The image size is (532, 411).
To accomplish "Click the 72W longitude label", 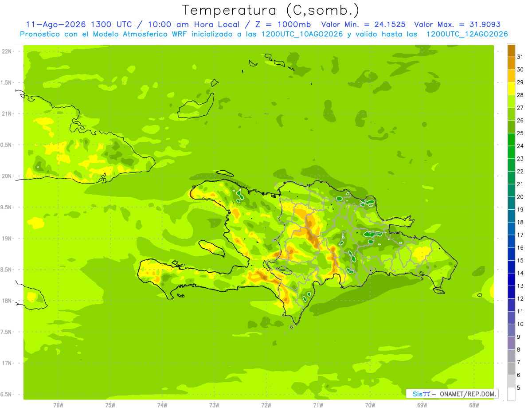I will (x=266, y=405).
